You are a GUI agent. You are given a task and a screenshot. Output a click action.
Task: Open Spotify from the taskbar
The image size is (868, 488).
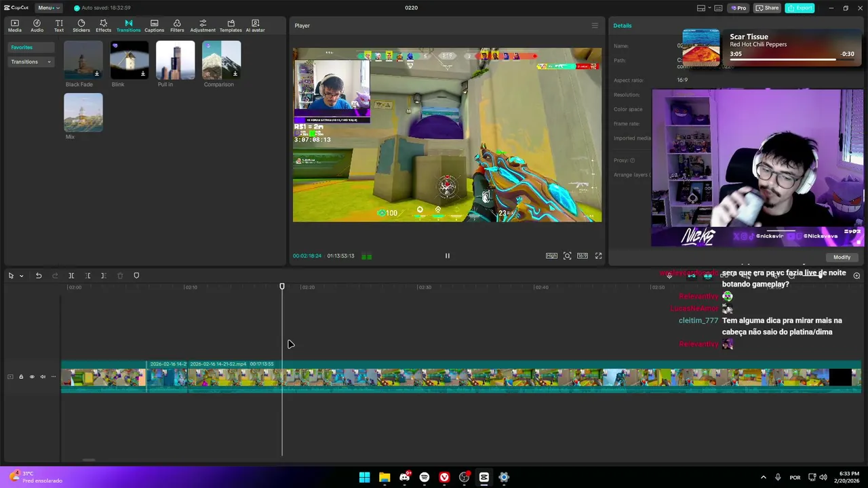tap(425, 477)
